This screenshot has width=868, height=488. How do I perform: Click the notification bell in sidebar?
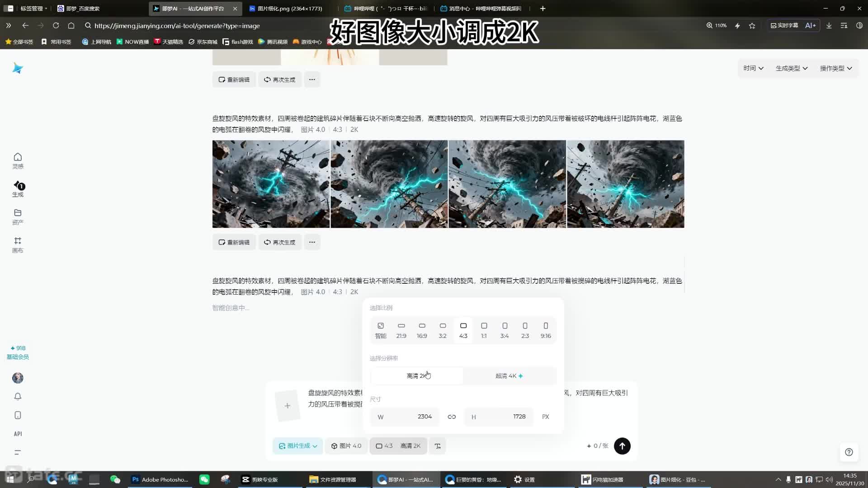pyautogui.click(x=18, y=396)
